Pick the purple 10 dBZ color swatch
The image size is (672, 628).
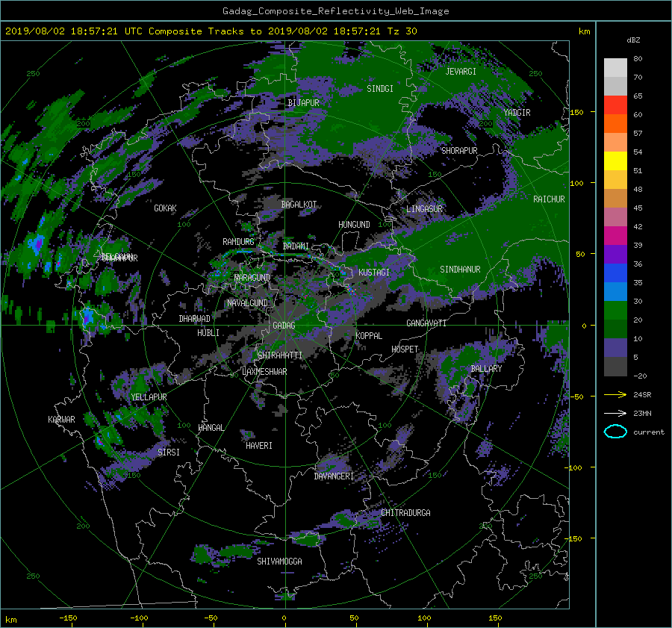615,347
